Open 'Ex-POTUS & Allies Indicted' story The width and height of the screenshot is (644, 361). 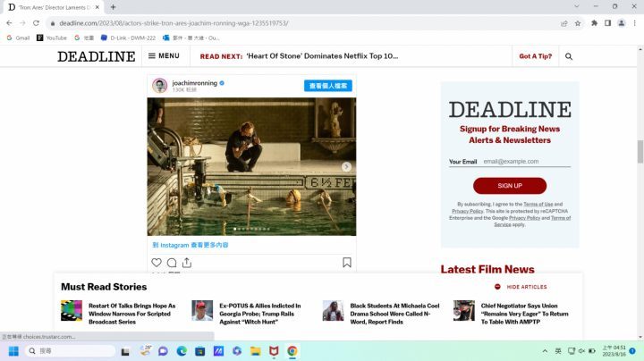coord(260,314)
